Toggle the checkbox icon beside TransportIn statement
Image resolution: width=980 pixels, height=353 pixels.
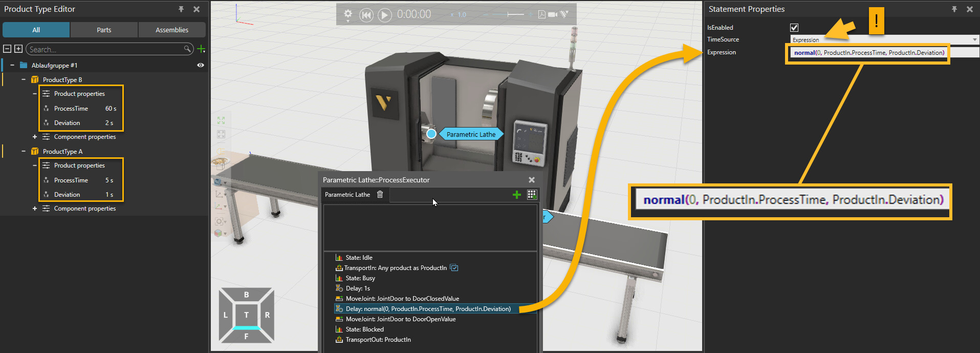coord(454,268)
